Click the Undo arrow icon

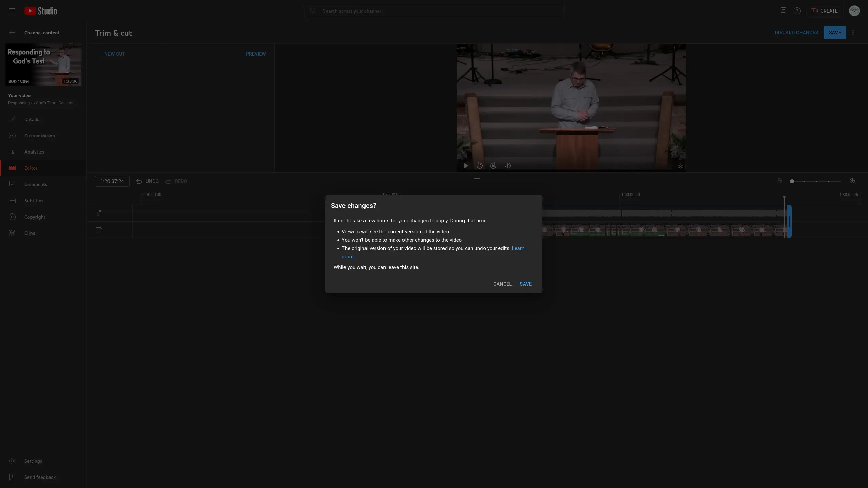point(139,181)
